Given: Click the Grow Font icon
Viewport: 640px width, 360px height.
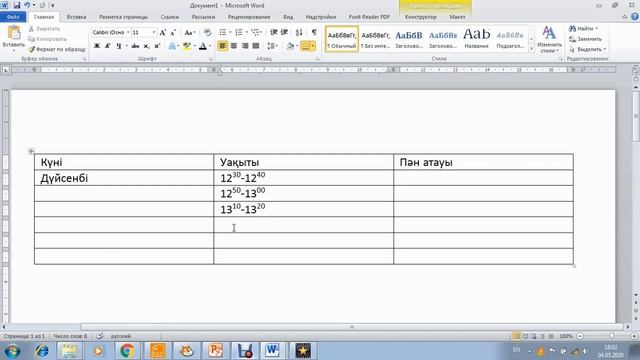Looking at the screenshot, I should [x=163, y=33].
